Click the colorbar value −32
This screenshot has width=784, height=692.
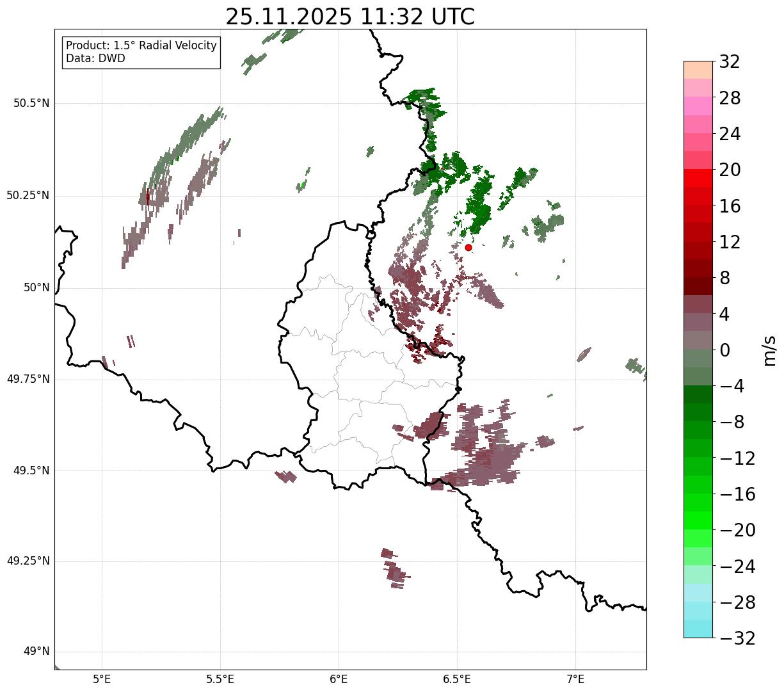[x=737, y=638]
